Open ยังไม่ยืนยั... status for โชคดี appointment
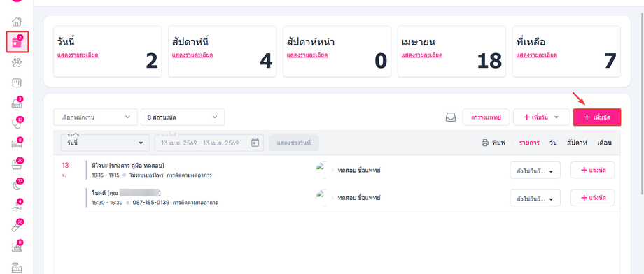This screenshot has height=274, width=644. pyautogui.click(x=535, y=198)
